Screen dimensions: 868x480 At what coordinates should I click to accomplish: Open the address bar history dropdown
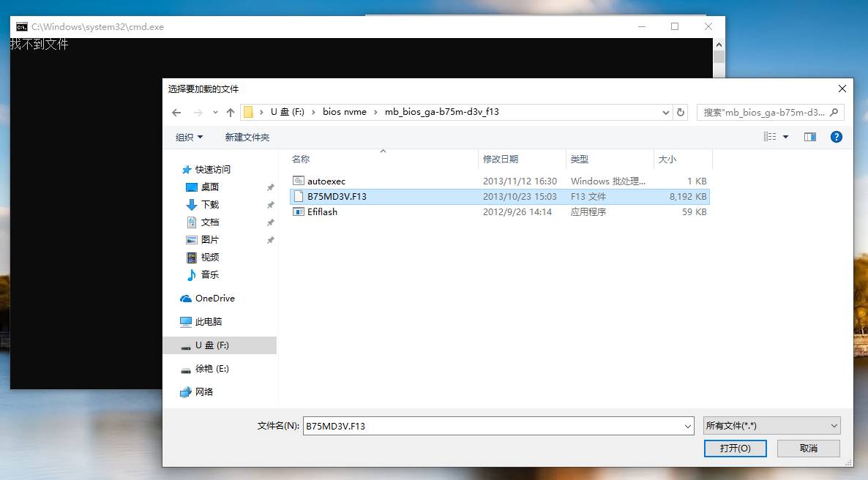click(x=665, y=113)
